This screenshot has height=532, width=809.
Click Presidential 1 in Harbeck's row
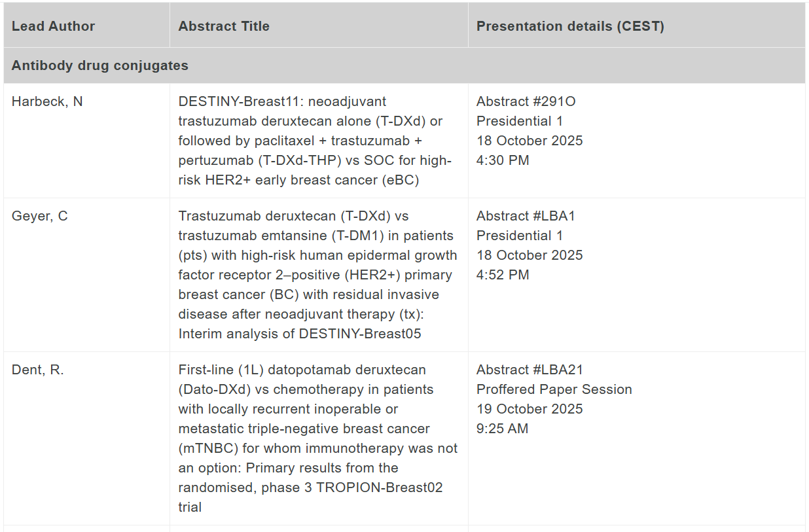(x=519, y=121)
